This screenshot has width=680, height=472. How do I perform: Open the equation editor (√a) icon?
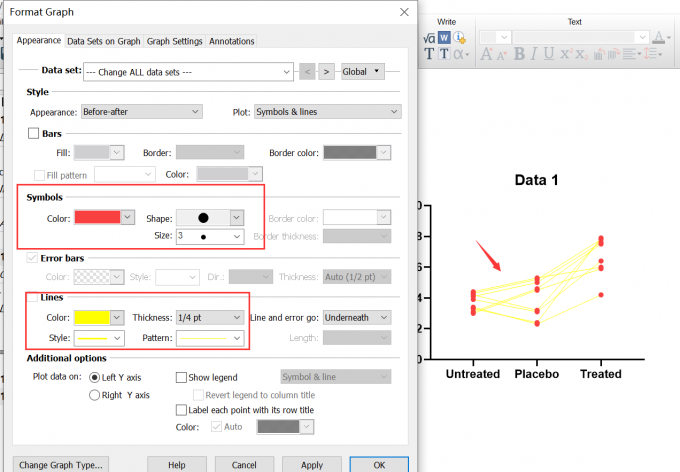(x=429, y=38)
